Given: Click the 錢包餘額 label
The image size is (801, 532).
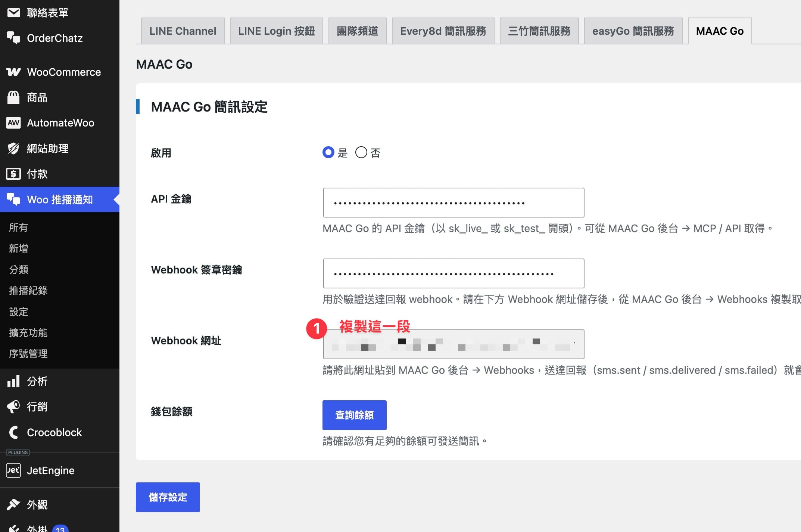Looking at the screenshot, I should point(172,411).
